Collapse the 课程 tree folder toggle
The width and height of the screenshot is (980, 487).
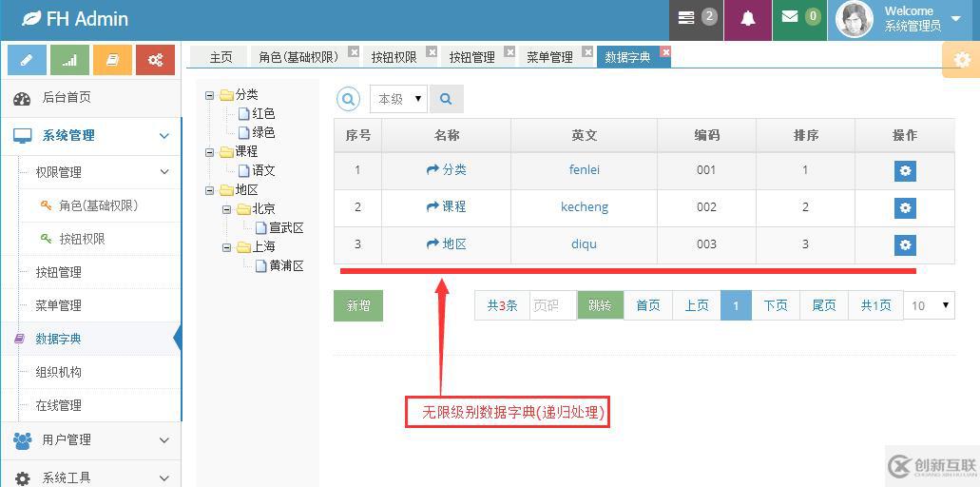209,152
